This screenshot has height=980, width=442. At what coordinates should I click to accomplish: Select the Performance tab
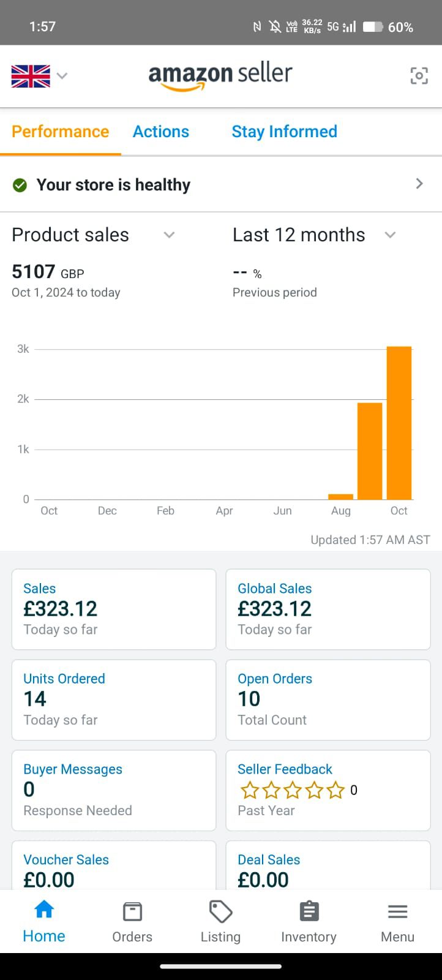click(60, 132)
